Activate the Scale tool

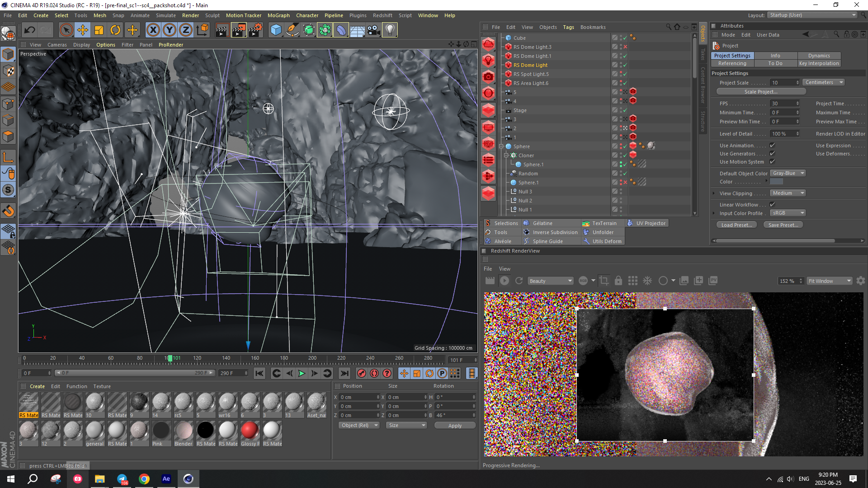(99, 30)
